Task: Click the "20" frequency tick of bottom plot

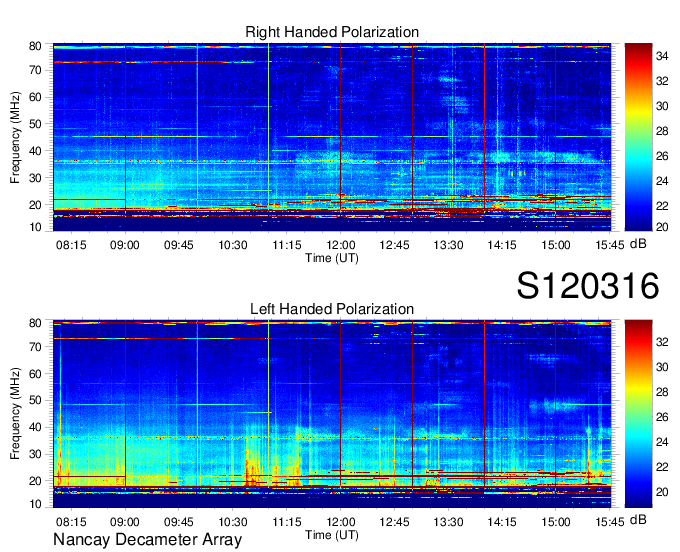Action: 35,481
